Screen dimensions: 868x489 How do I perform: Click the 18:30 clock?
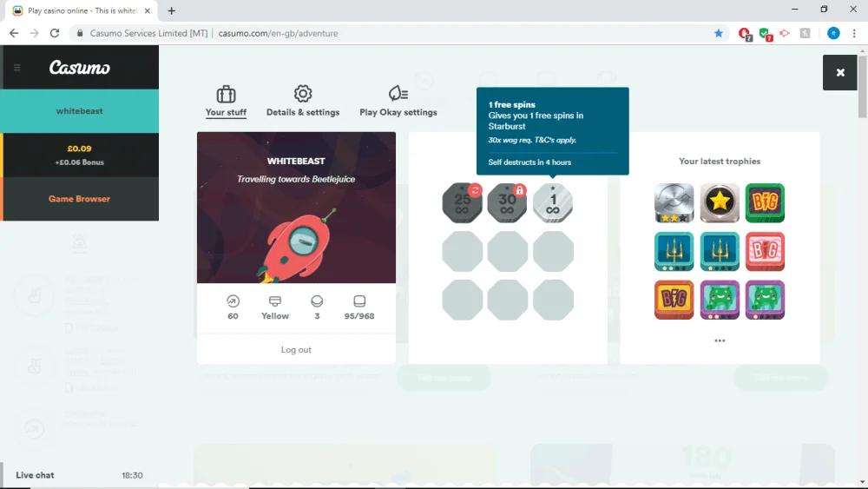132,475
